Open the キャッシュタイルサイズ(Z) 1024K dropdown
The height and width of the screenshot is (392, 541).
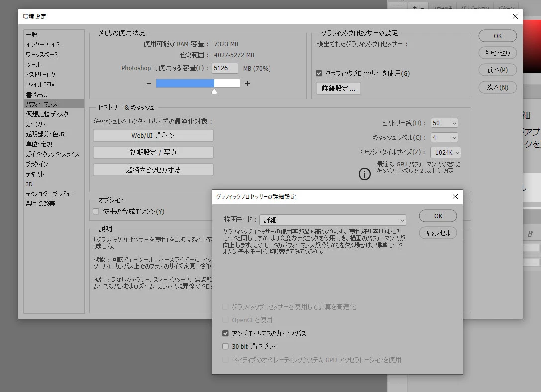(446, 153)
